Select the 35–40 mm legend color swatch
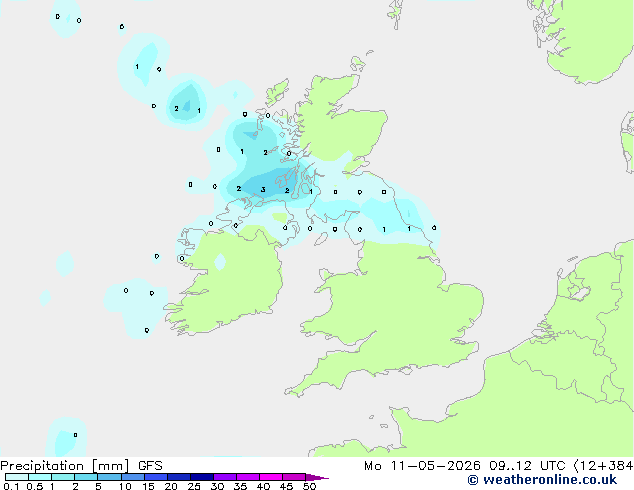 click(247, 477)
